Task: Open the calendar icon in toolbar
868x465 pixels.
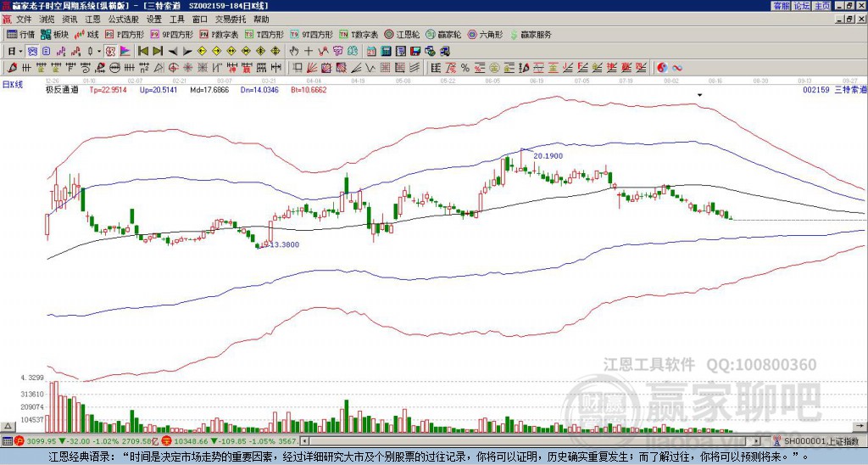Action: pyautogui.click(x=371, y=51)
